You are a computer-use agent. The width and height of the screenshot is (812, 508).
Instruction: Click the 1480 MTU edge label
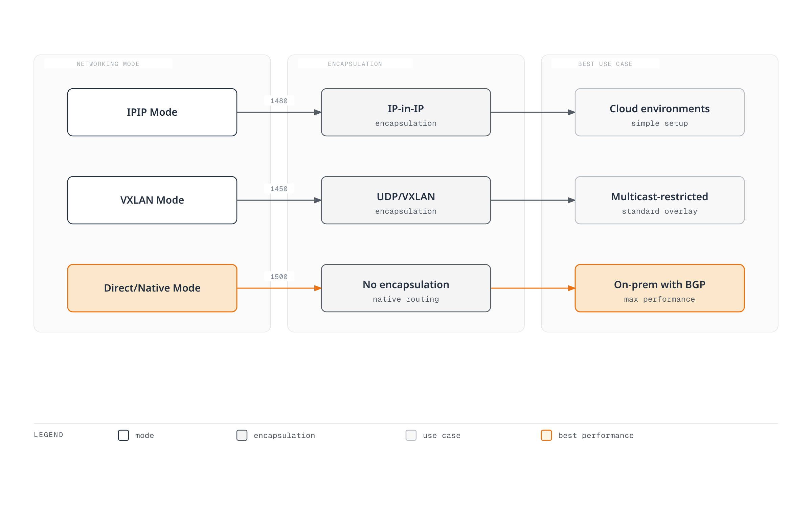coord(279,101)
